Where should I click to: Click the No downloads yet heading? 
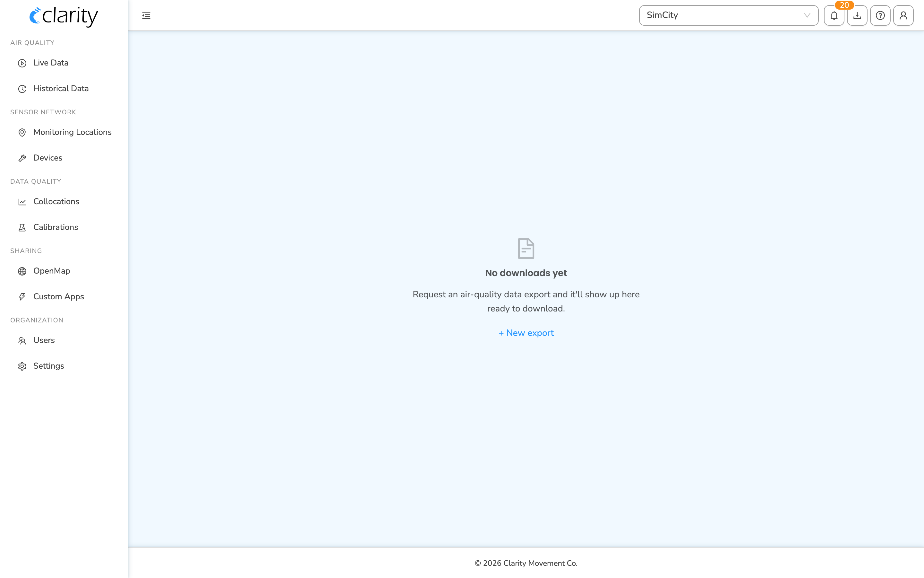coord(526,273)
